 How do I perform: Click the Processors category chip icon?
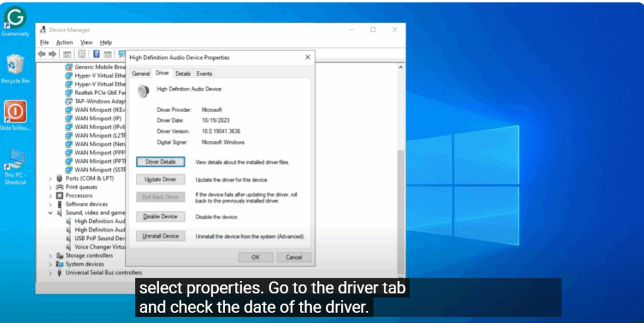click(60, 196)
